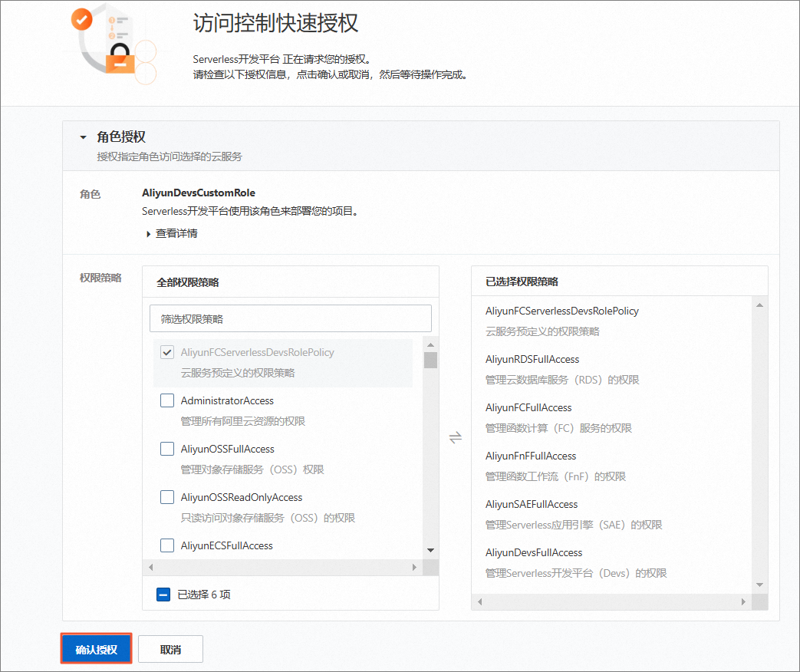Select AliyunFCFullAccess in selected policies
800x672 pixels.
(x=528, y=407)
